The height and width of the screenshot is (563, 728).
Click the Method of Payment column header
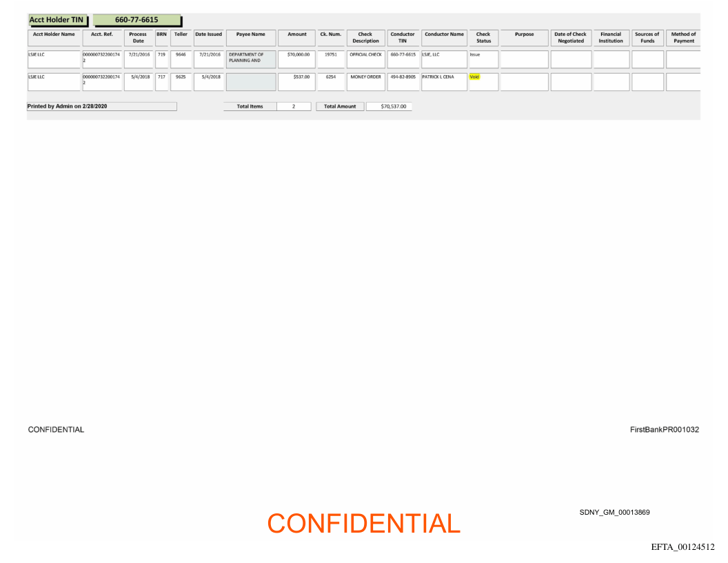pos(683,37)
